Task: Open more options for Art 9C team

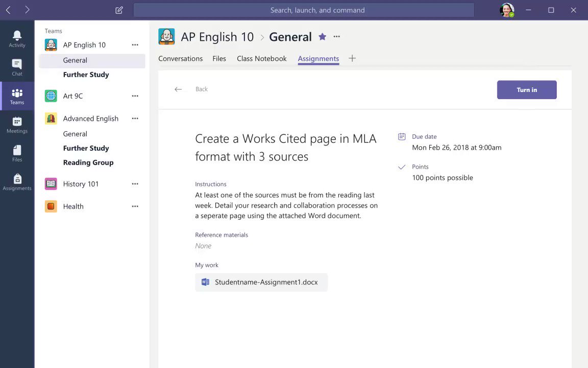Action: tap(135, 96)
